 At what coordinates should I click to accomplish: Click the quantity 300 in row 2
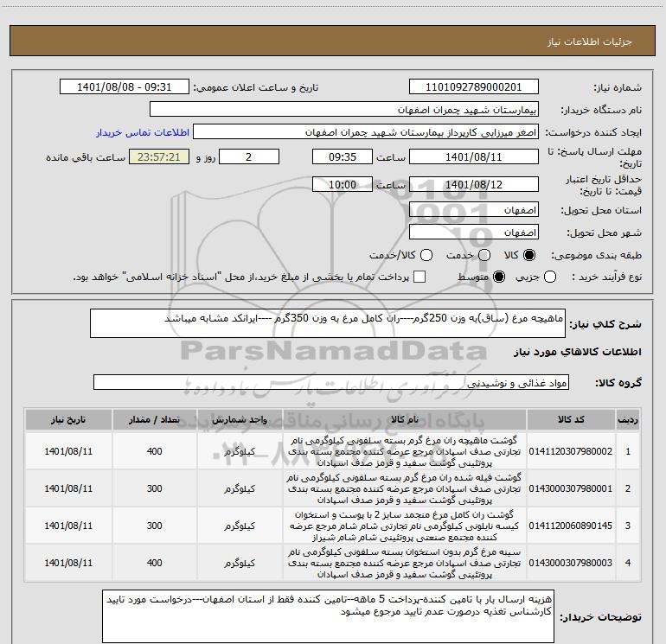(154, 488)
